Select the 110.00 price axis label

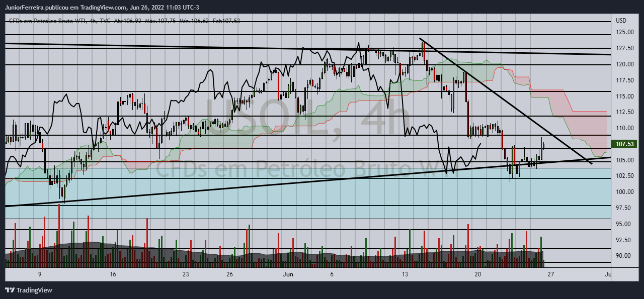[624, 128]
